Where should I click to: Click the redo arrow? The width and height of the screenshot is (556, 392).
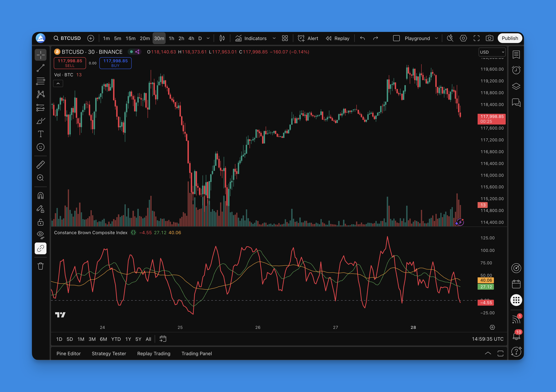(x=376, y=38)
